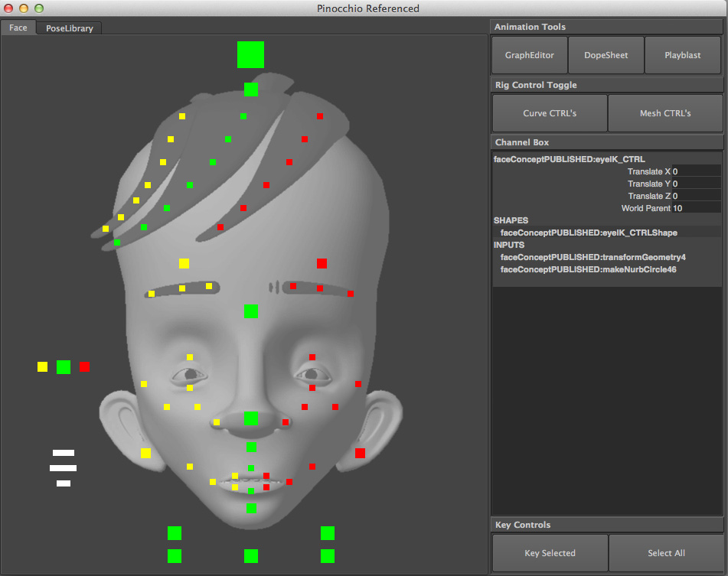
Task: Toggle Curve CTRL's visibility
Action: (x=550, y=113)
